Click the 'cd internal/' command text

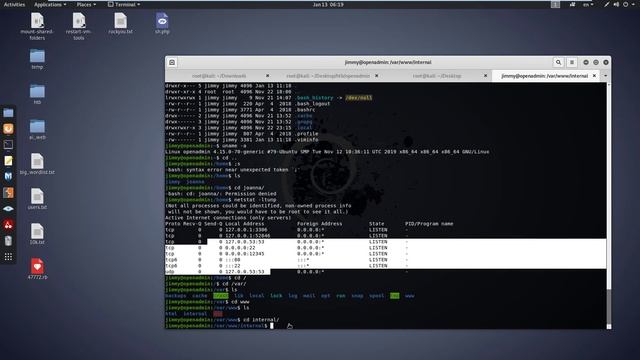pyautogui.click(x=261, y=320)
